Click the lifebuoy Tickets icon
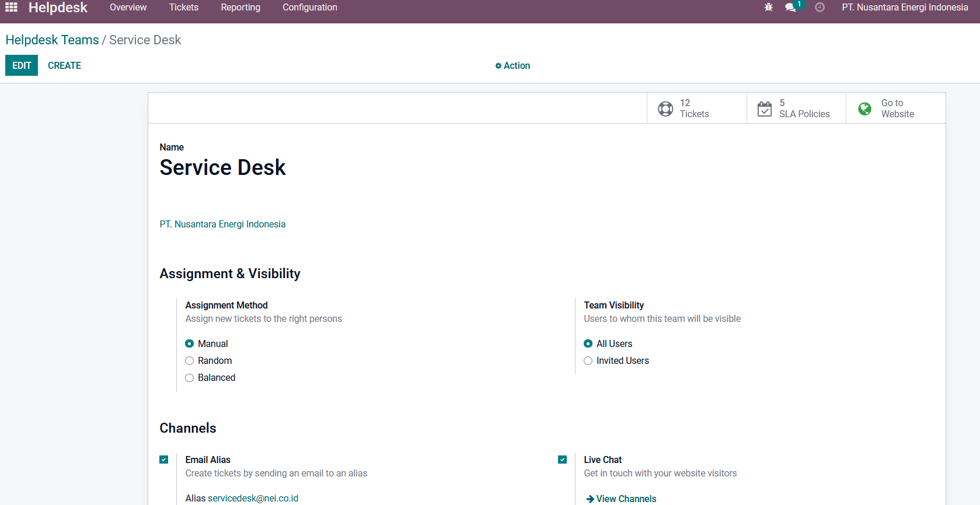The height and width of the screenshot is (505, 980). (665, 109)
